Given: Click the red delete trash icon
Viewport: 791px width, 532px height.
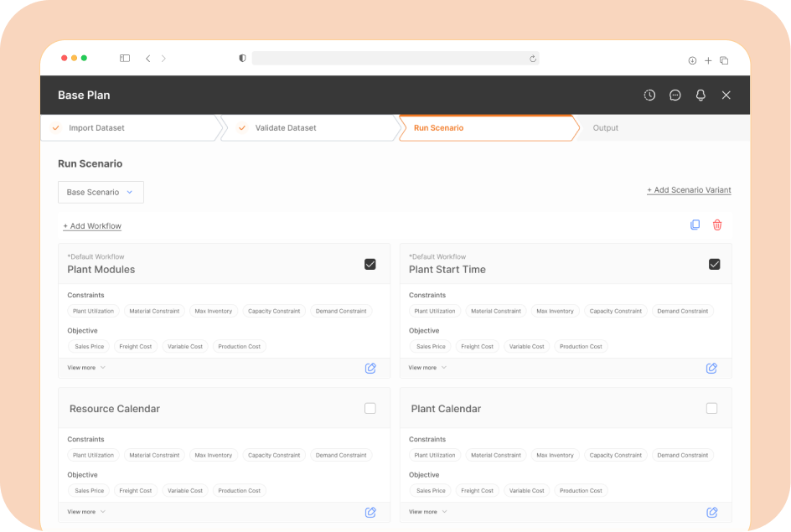Looking at the screenshot, I should pyautogui.click(x=717, y=225).
